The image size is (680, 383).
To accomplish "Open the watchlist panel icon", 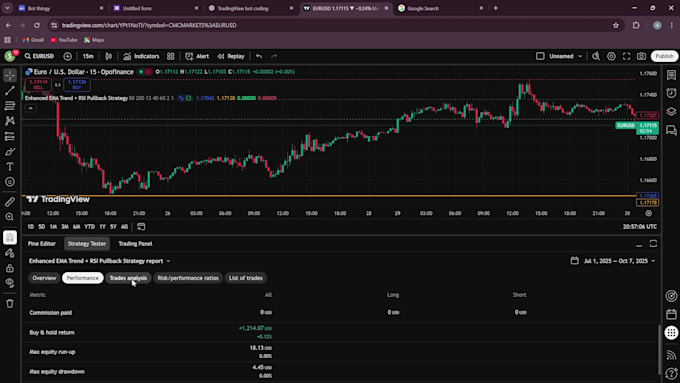I will [671, 75].
